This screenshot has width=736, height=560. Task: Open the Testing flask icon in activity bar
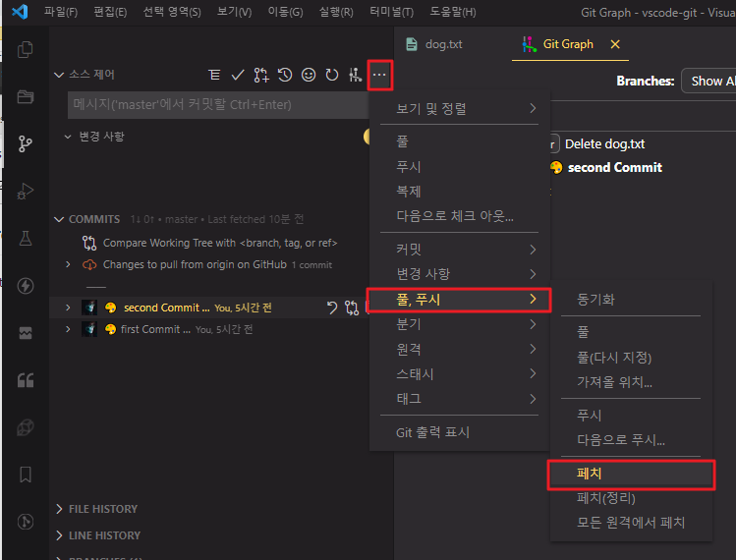click(26, 239)
